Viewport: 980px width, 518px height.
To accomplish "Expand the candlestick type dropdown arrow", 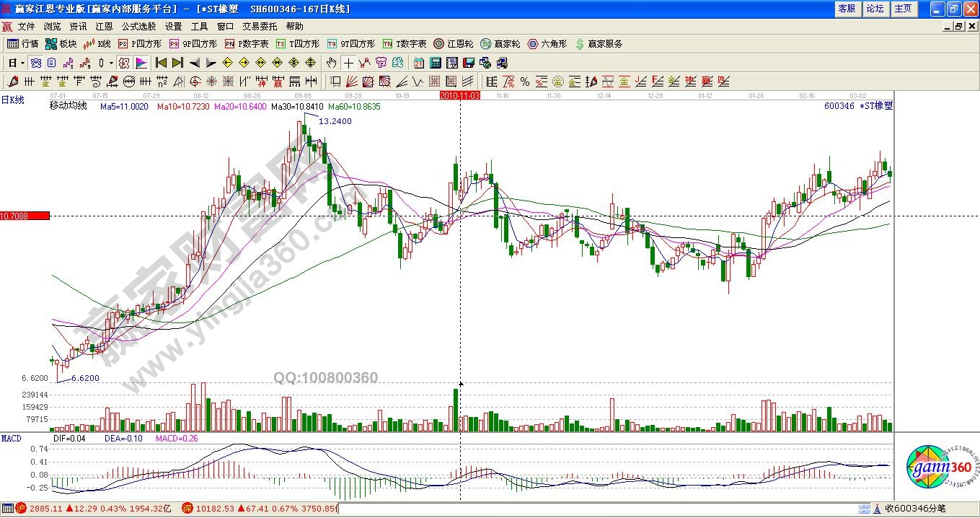I will point(111,63).
